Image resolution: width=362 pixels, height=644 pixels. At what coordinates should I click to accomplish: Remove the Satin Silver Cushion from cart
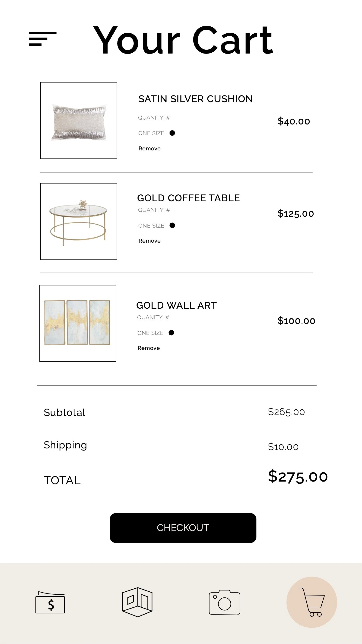(x=149, y=149)
